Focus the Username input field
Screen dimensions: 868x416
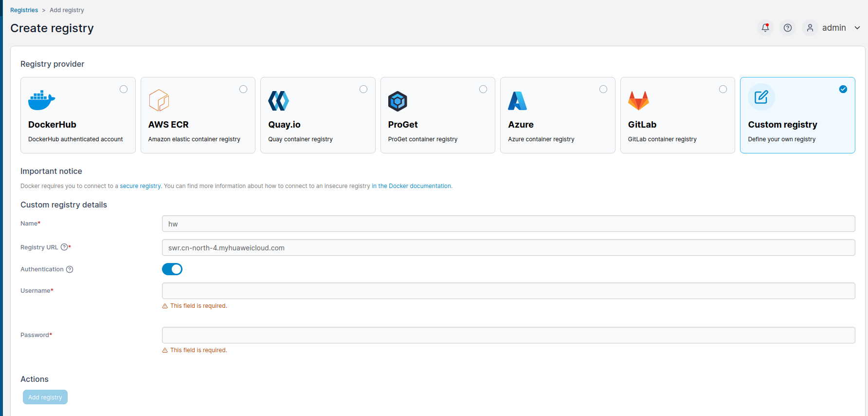(508, 291)
